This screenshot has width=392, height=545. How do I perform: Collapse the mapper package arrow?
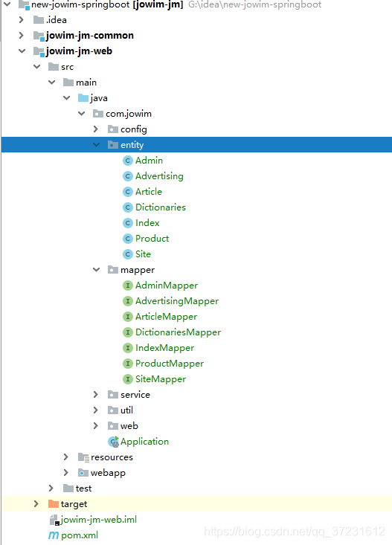pyautogui.click(x=97, y=270)
